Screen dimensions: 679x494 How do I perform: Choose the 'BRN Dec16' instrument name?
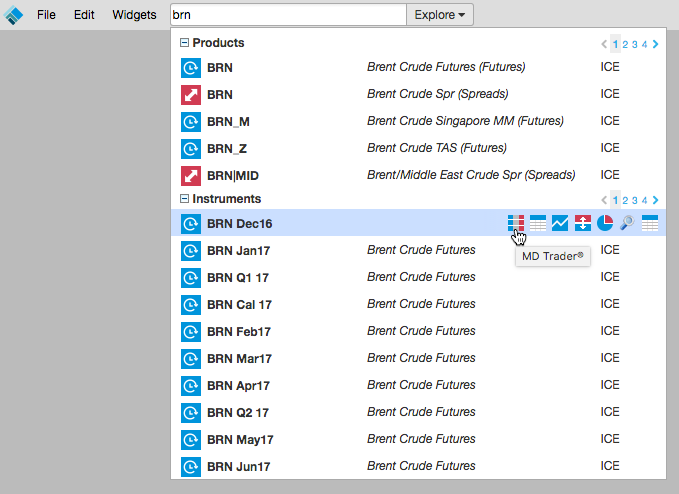tap(239, 224)
